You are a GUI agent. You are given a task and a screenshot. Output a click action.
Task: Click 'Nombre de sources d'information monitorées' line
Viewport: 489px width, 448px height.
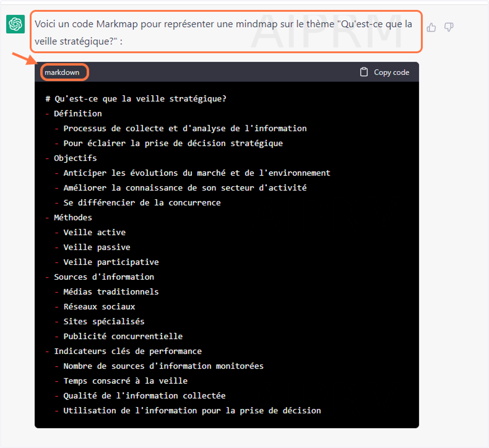pos(163,366)
